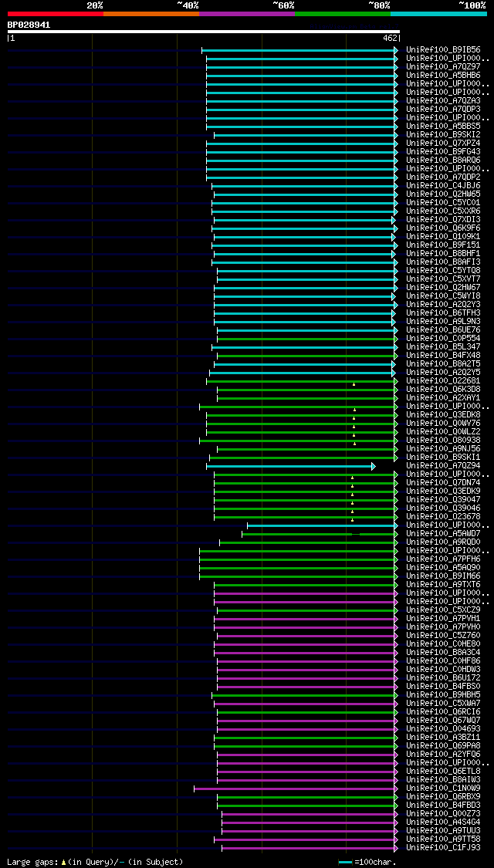This screenshot has height=868, width=494.
Task: Open hit UniRef100_A5BBS5
Action: point(443,127)
